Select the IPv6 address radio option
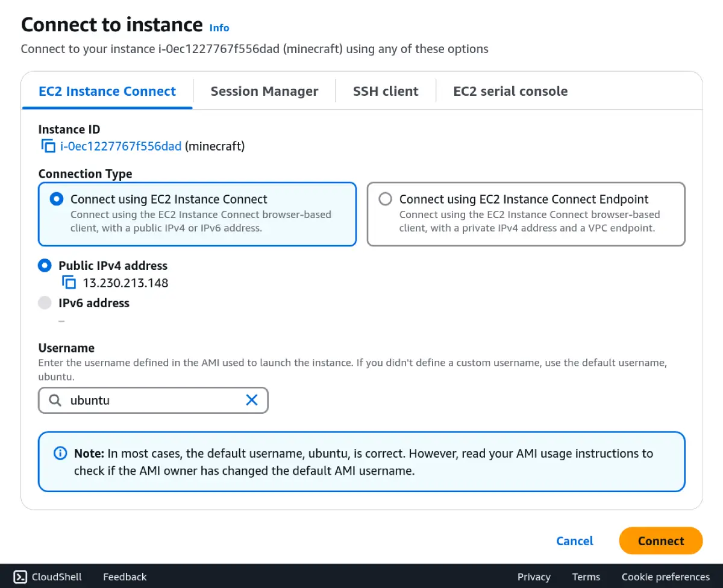The image size is (723, 588). [45, 303]
